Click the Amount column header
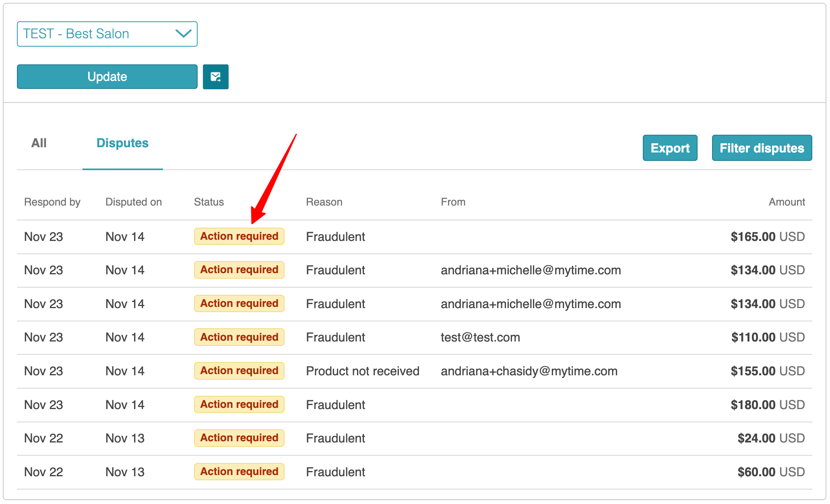830x504 pixels. click(787, 202)
